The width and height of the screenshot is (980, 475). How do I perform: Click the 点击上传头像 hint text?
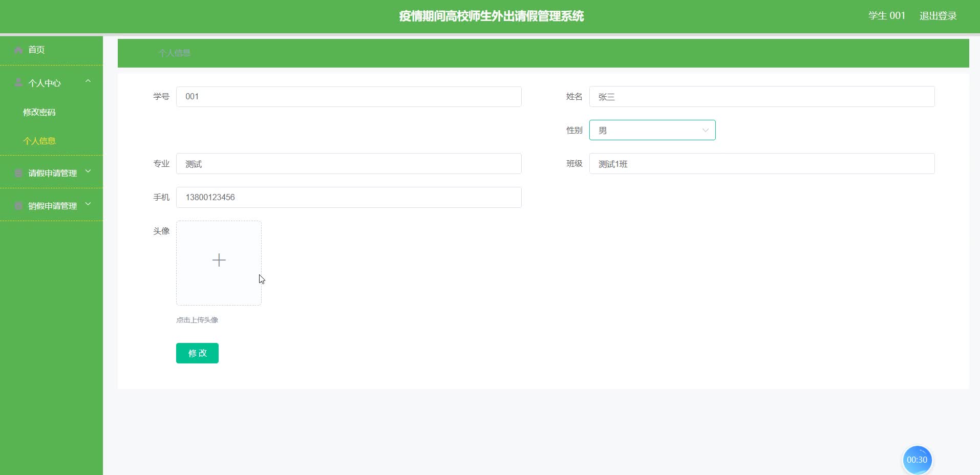click(x=197, y=320)
